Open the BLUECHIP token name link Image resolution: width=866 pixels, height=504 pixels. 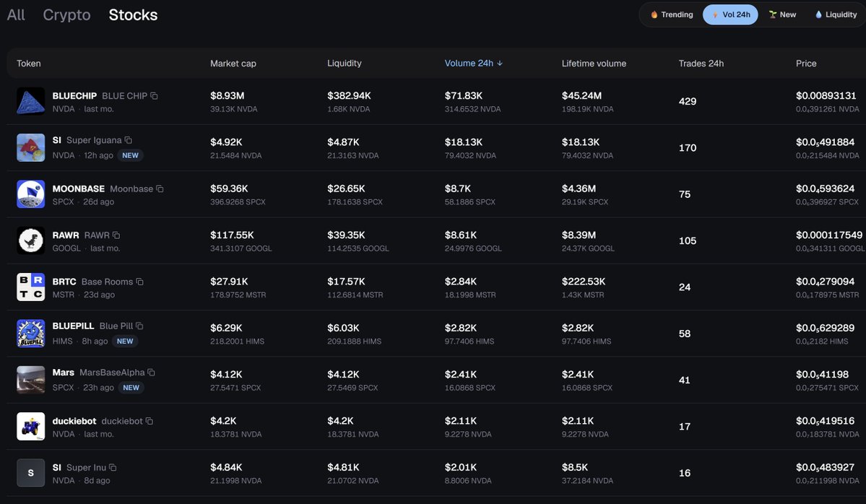74,96
